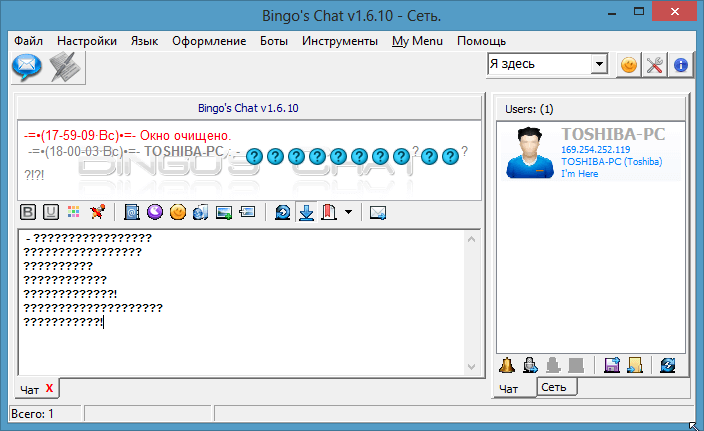The width and height of the screenshot is (704, 431).
Task: Toggle the blue down-arrow autoscroll button
Action: pos(307,212)
